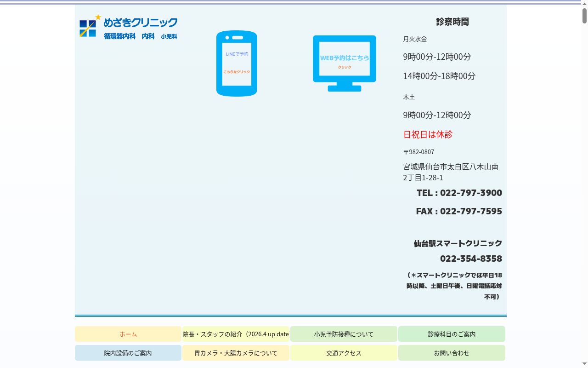Click the 診察時間 heading
Screen dimensions: 588x368
[452, 22]
